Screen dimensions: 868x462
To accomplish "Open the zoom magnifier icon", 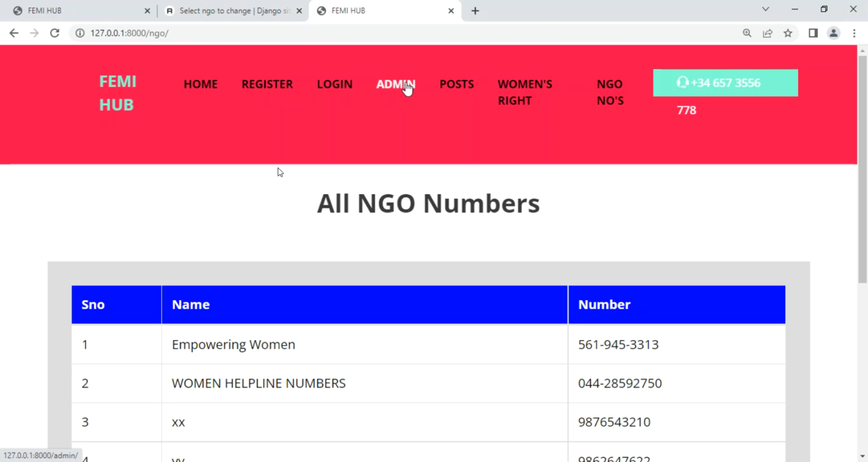I will 747,33.
